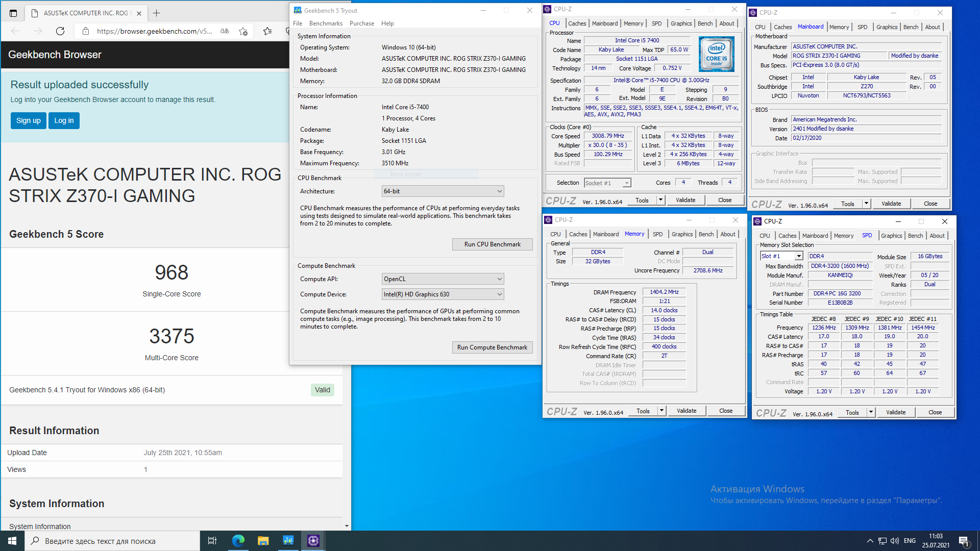Open the Architecture 64-bit dropdown
The image size is (980, 551).
[x=443, y=191]
